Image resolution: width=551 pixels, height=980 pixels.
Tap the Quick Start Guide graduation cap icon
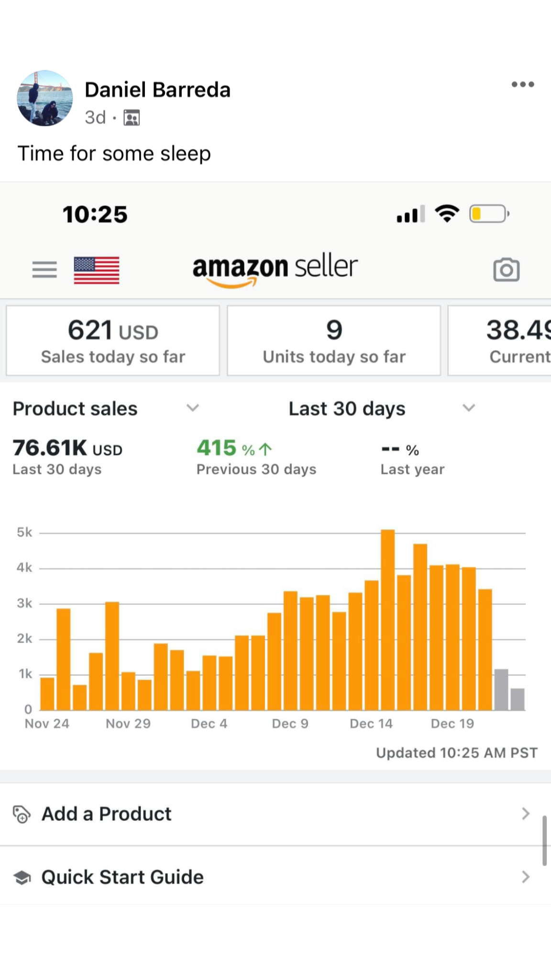[x=22, y=878]
